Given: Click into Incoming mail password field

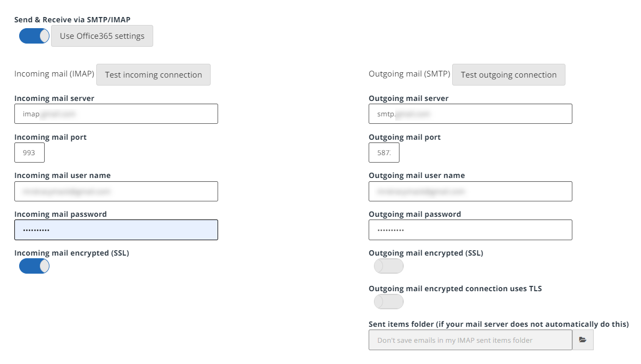Looking at the screenshot, I should click(116, 230).
